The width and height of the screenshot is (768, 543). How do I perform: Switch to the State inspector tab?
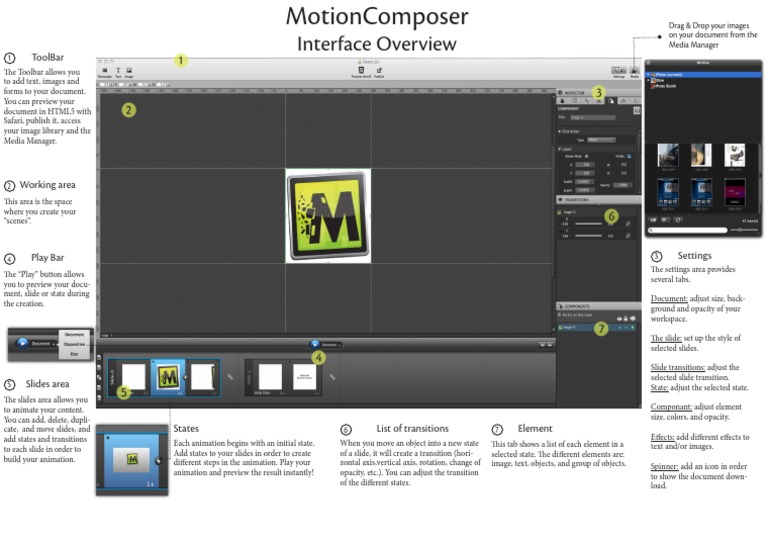pos(599,101)
